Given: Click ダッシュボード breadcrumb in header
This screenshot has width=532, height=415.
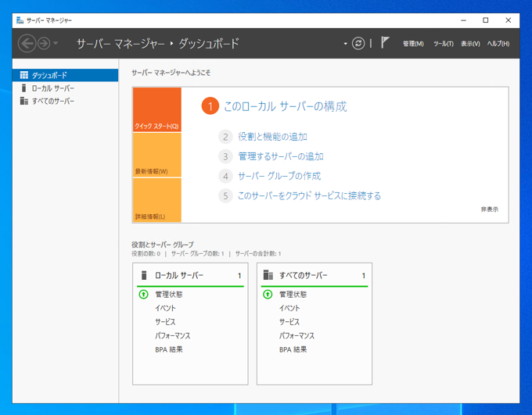Looking at the screenshot, I should click(x=209, y=44).
